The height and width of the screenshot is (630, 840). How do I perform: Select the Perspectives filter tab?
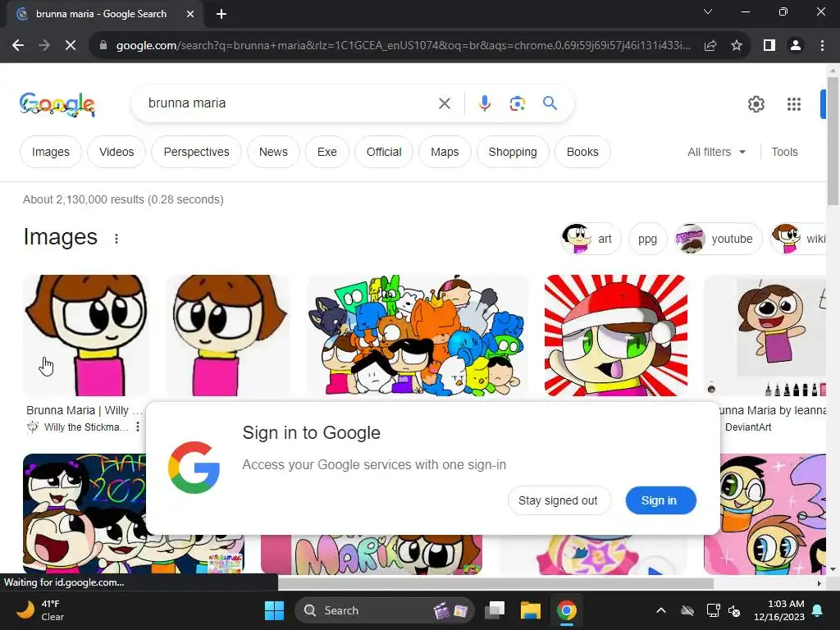point(196,152)
